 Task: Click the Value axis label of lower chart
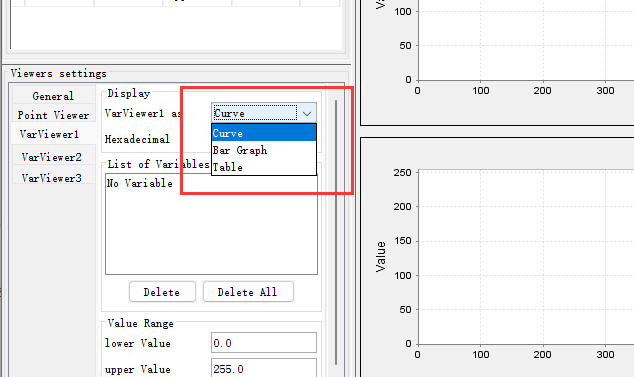[x=380, y=257]
